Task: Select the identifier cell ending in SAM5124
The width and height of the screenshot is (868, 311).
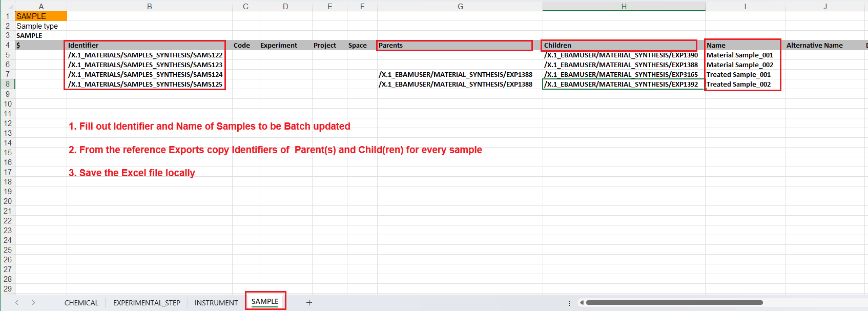Action: click(150, 74)
